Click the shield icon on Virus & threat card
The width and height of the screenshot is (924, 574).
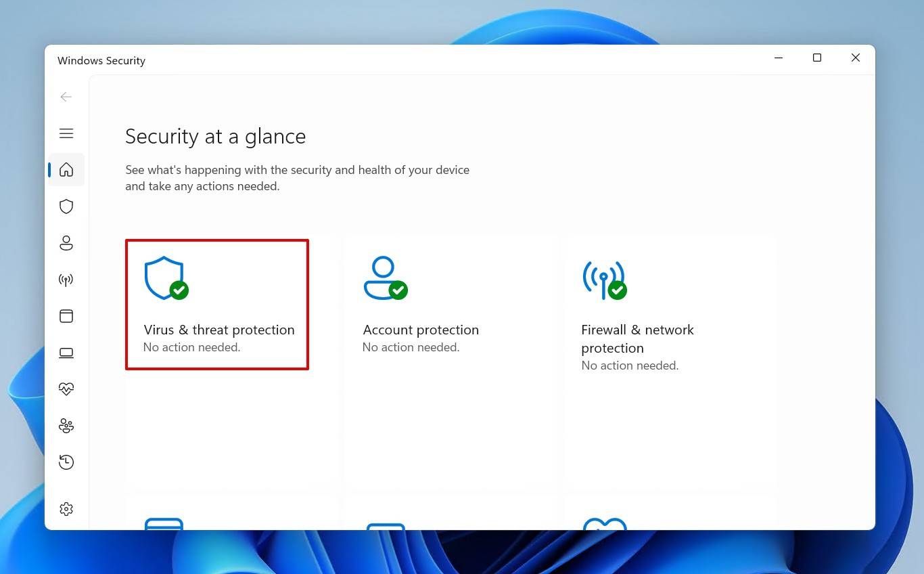point(166,278)
